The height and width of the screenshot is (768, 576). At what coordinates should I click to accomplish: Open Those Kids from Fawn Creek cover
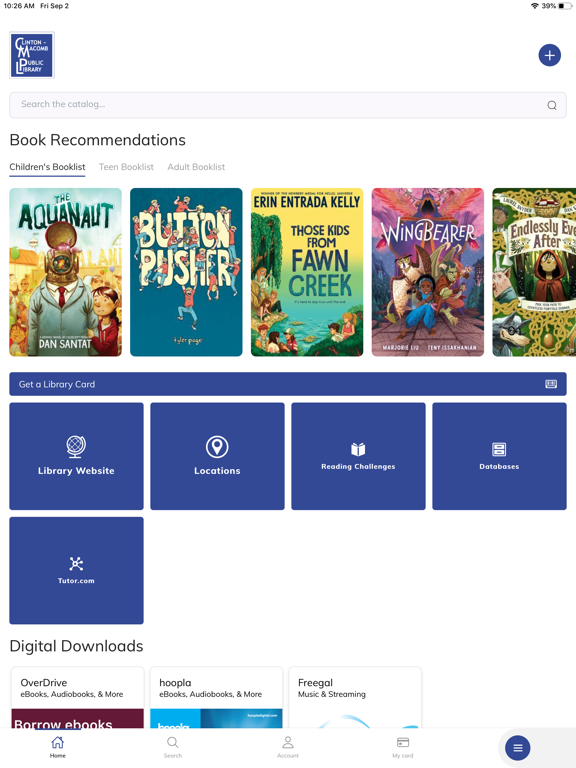307,272
